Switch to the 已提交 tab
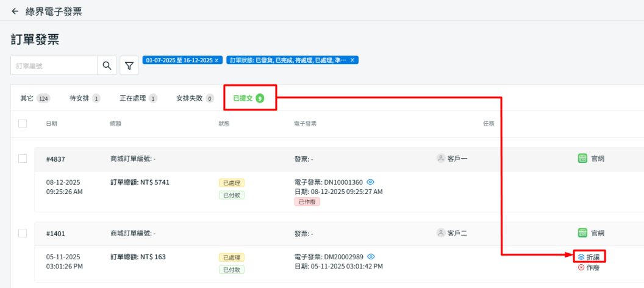This screenshot has height=288, width=644. click(x=249, y=98)
